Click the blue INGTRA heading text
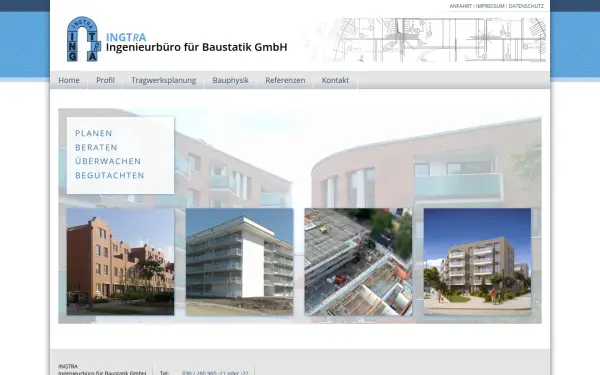Image resolution: width=600 pixels, height=375 pixels. pyautogui.click(x=126, y=37)
